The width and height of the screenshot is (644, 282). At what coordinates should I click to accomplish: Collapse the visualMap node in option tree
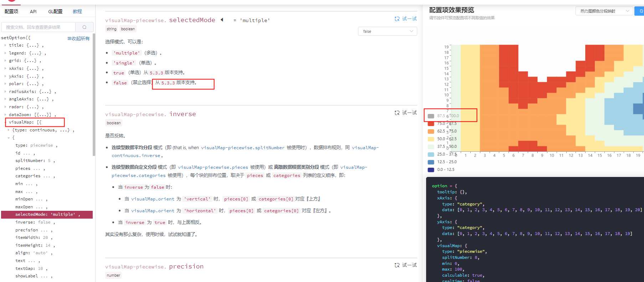[x=5, y=122]
